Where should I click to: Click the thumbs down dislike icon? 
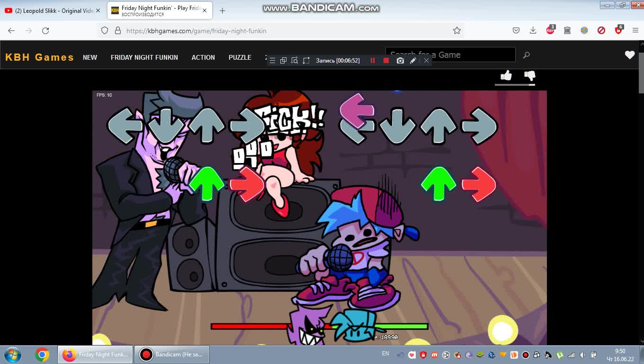tap(529, 75)
